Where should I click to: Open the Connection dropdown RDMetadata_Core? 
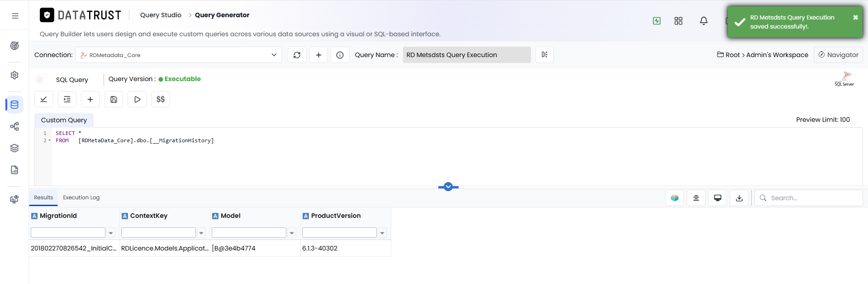pos(179,55)
